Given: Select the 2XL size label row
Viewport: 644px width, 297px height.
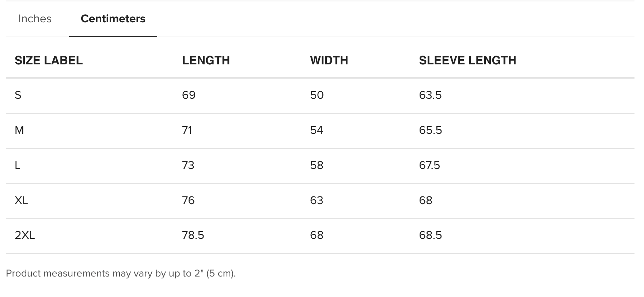Looking at the screenshot, I should [x=24, y=235].
